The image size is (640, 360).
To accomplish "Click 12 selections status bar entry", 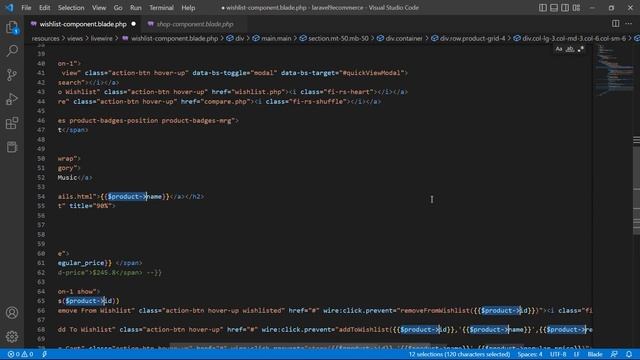I will tap(459, 354).
